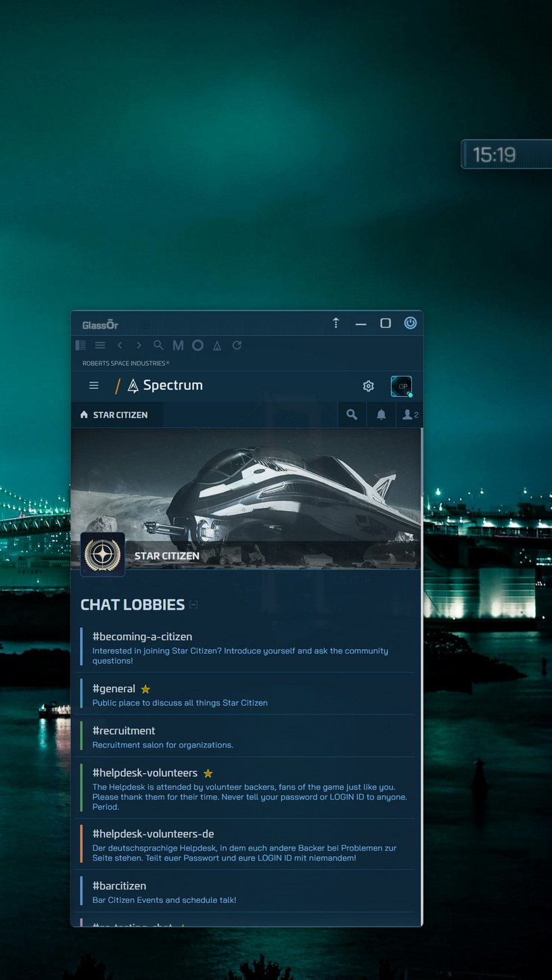This screenshot has height=980, width=552.
Task: Reload the page with the refresh icon
Action: click(237, 345)
